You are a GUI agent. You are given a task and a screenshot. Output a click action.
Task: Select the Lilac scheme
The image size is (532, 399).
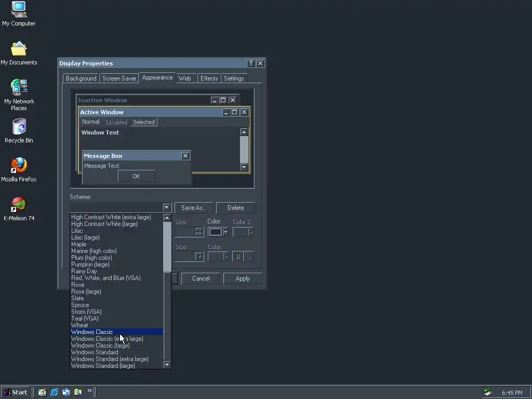click(x=117, y=231)
